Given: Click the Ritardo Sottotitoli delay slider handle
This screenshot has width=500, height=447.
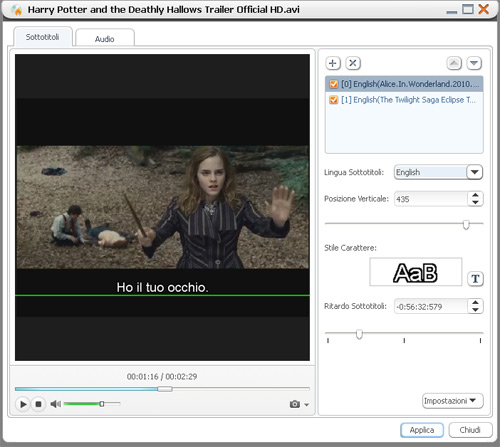Looking at the screenshot, I should point(359,334).
